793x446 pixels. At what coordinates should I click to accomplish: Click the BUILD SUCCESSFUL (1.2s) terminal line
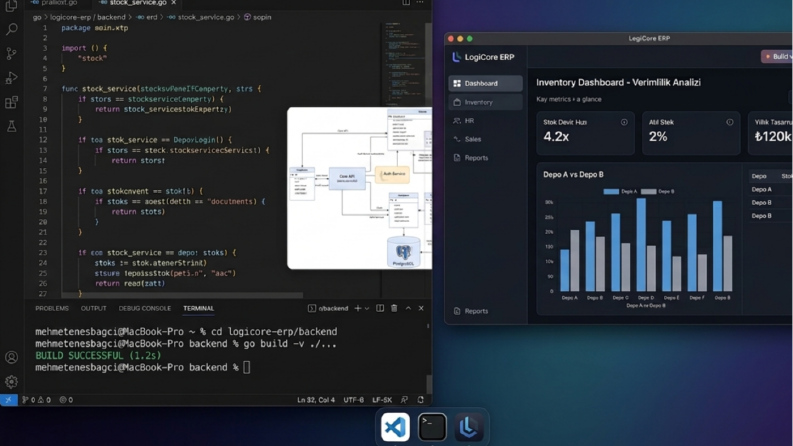pyautogui.click(x=98, y=355)
